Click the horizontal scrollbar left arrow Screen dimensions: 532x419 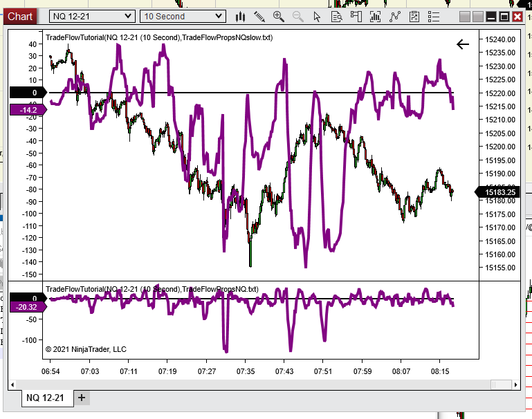click(x=12, y=384)
